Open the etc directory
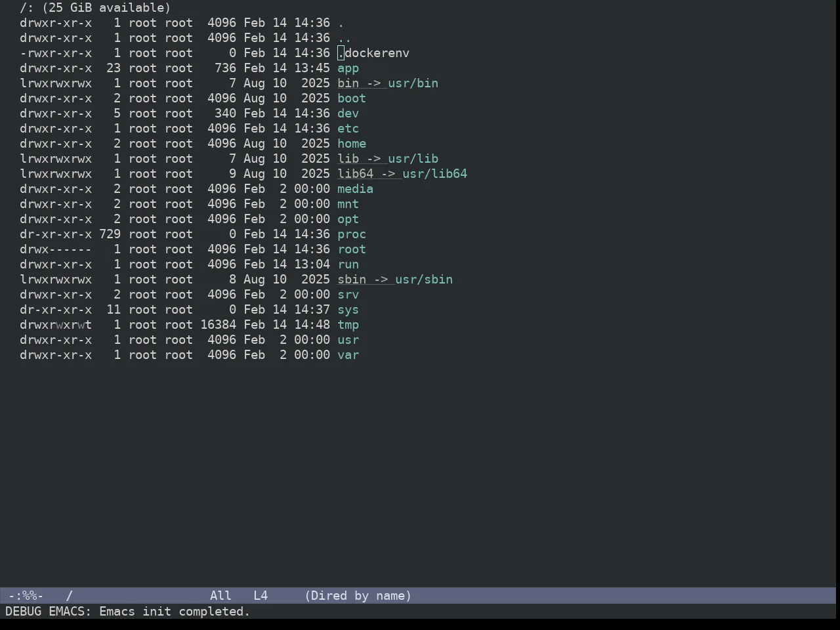This screenshot has width=840, height=630. click(x=348, y=129)
